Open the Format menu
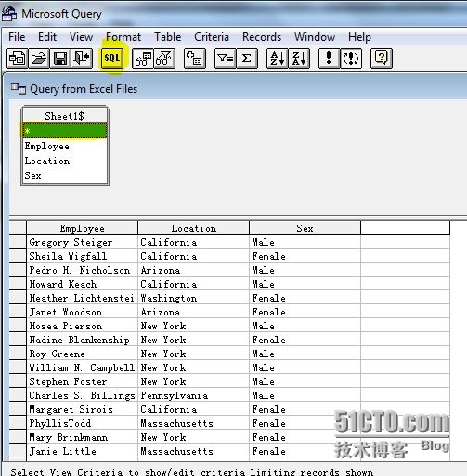Image resolution: width=467 pixels, height=476 pixels. pyautogui.click(x=123, y=37)
